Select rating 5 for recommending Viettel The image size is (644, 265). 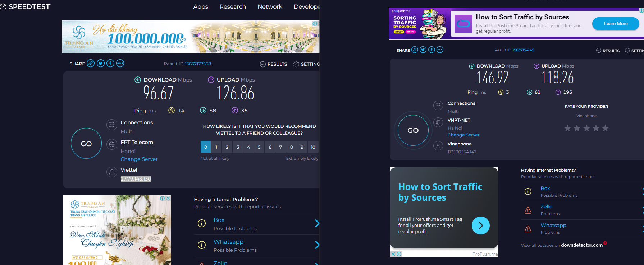tap(259, 147)
